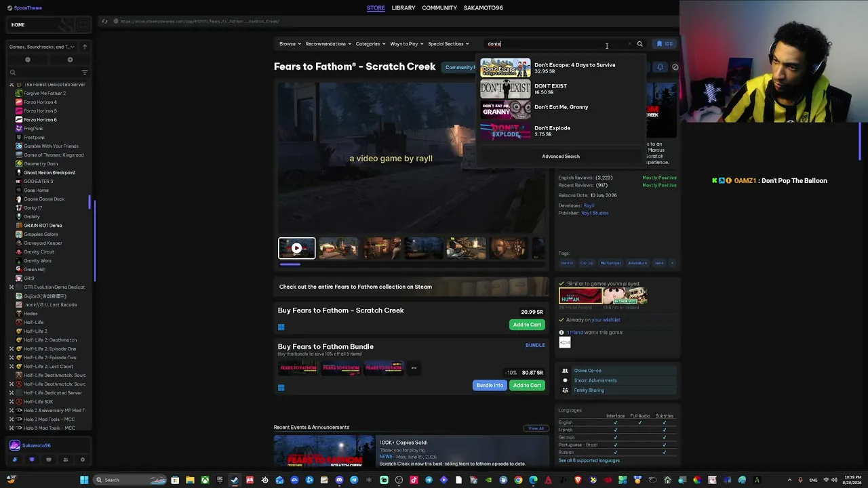Click the store search magnifier icon
This screenshot has width=868, height=488.
639,44
